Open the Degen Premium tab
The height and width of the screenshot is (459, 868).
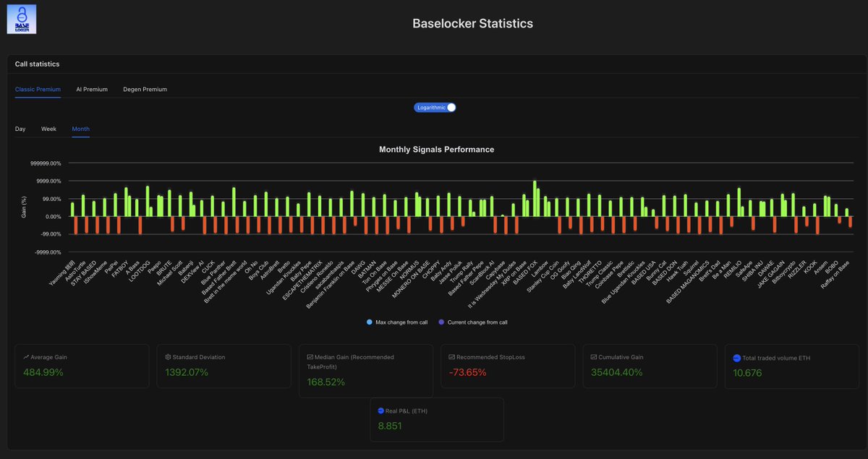click(x=145, y=90)
